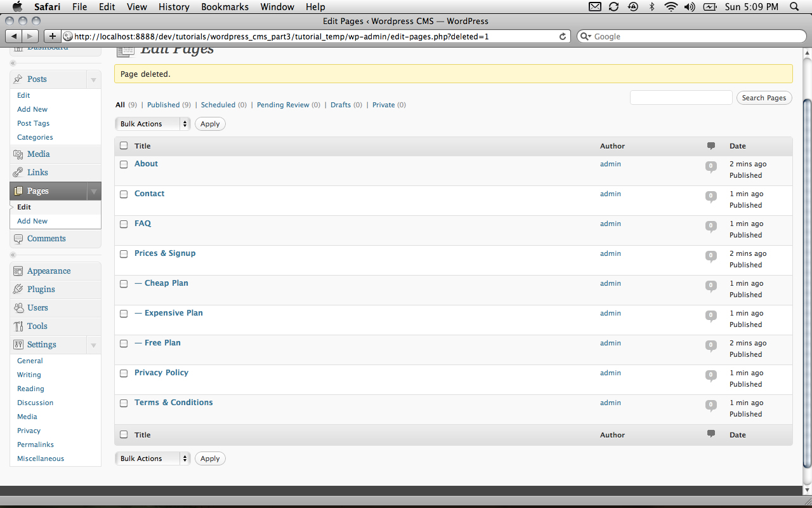Click Add New under Pages
The image size is (812, 508).
click(32, 221)
